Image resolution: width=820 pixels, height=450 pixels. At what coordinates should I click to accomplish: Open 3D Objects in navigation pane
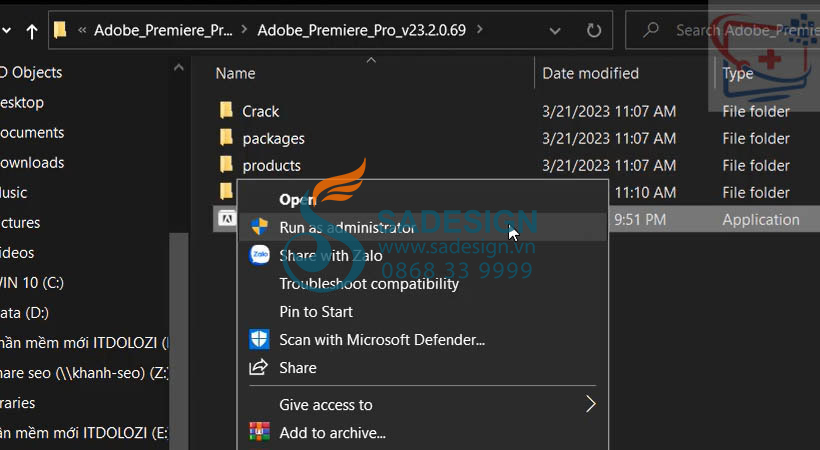pyautogui.click(x=31, y=72)
